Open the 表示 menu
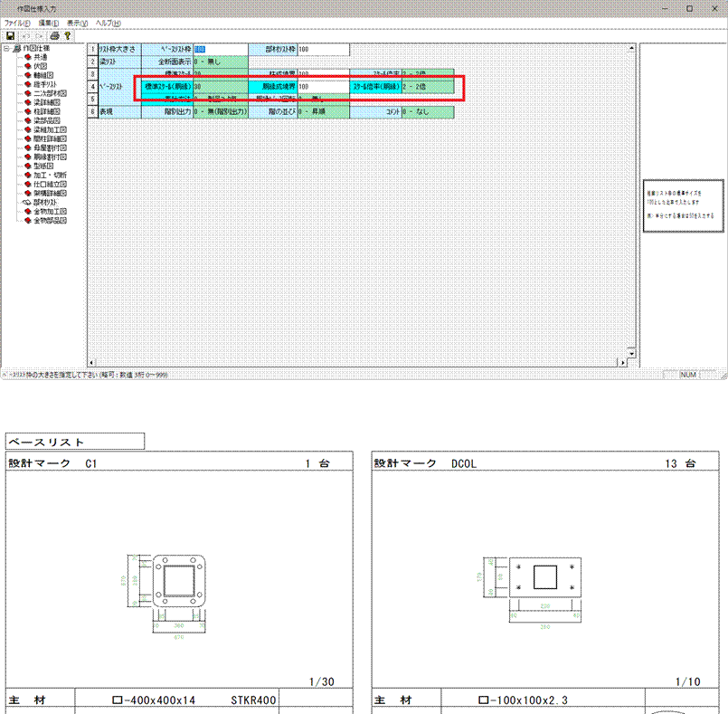 77,23
